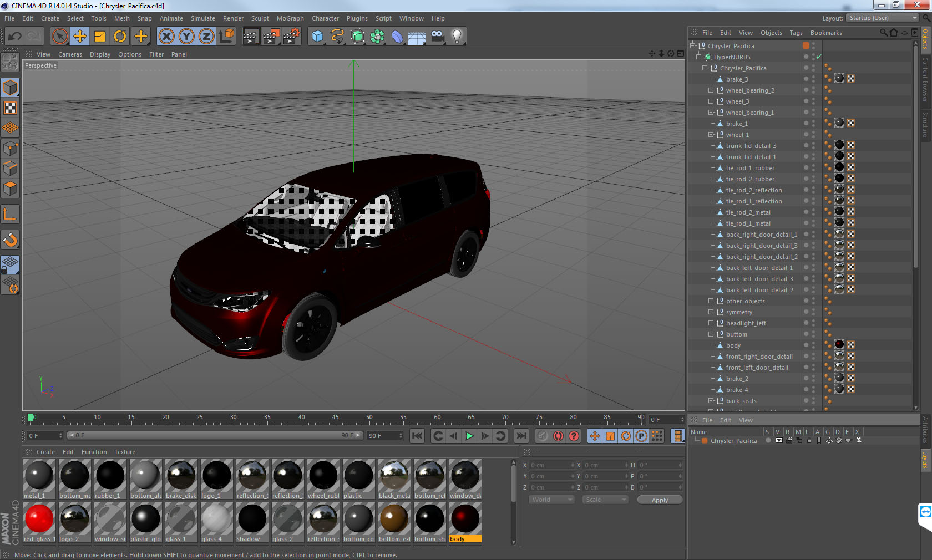Add a light object
Screen dimensions: 932x560
(457, 37)
